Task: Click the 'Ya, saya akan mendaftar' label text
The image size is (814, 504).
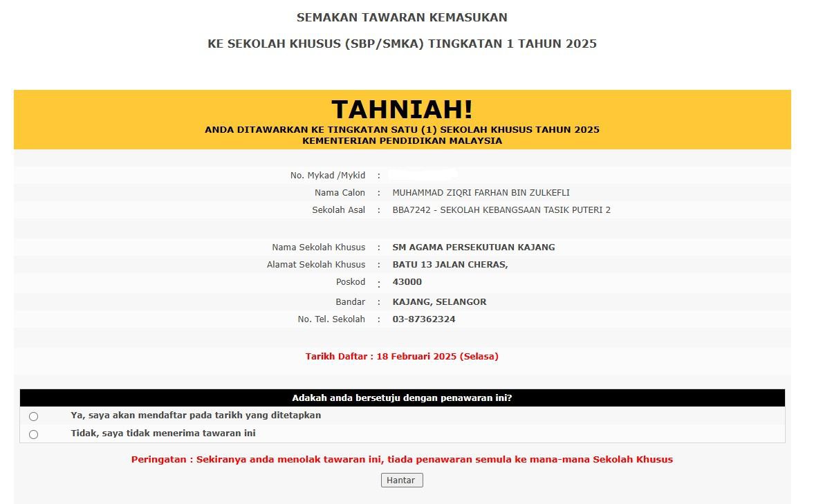Action: [196, 416]
